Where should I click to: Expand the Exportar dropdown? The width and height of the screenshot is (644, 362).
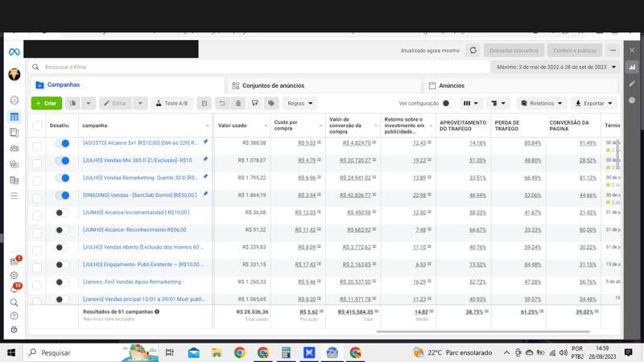pyautogui.click(x=593, y=104)
